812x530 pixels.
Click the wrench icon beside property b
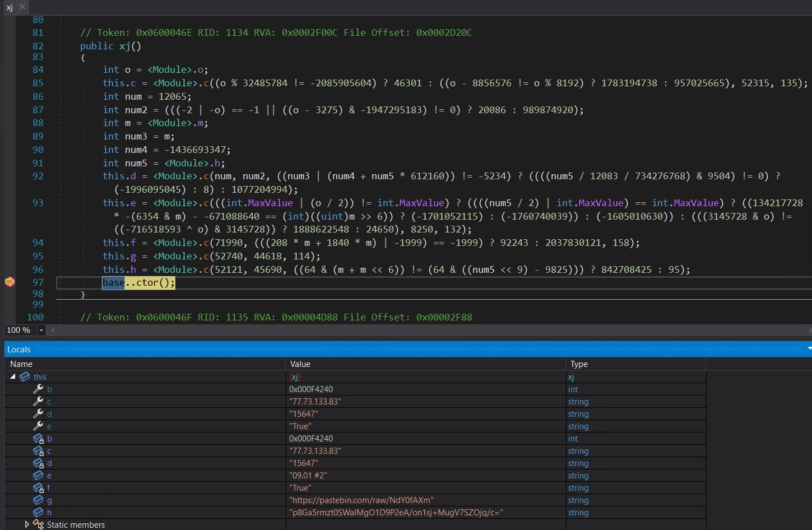[x=38, y=389]
